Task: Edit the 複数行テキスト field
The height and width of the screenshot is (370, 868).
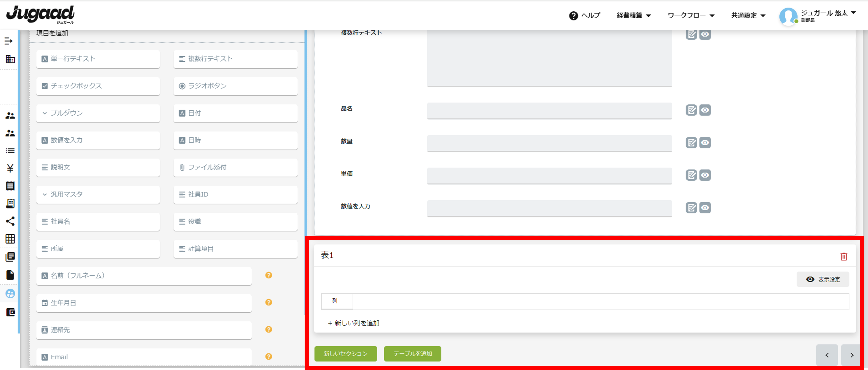Action: tap(691, 34)
